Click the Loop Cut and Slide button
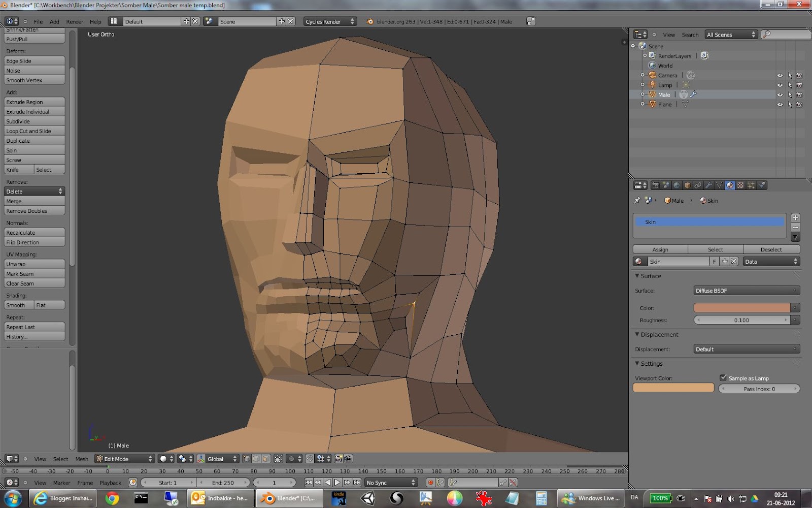 (x=35, y=131)
